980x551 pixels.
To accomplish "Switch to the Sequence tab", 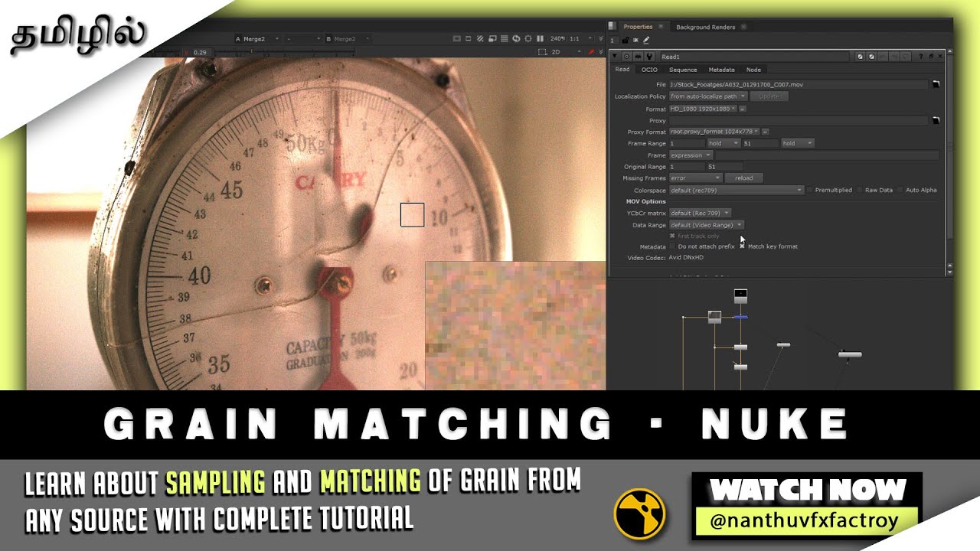I will coord(683,70).
